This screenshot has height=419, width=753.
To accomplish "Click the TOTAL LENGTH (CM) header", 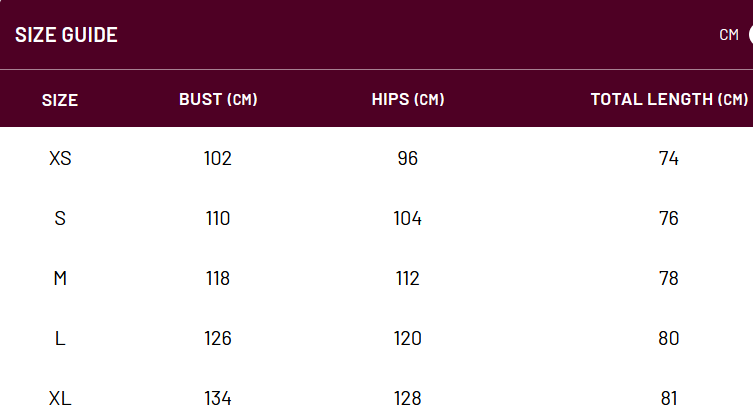I will (x=669, y=100).
